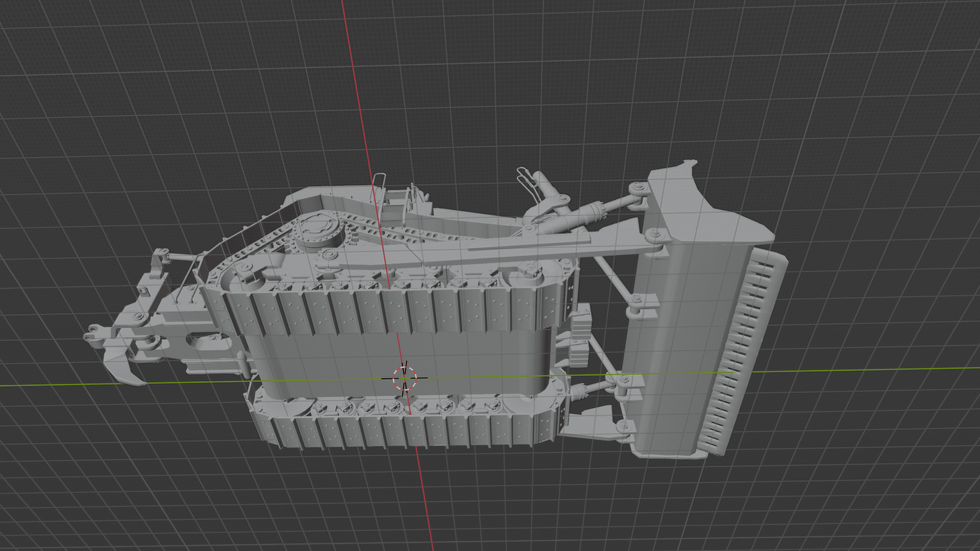The image size is (980, 551).
Task: Select the rear ripper claw
Action: pos(123,365)
